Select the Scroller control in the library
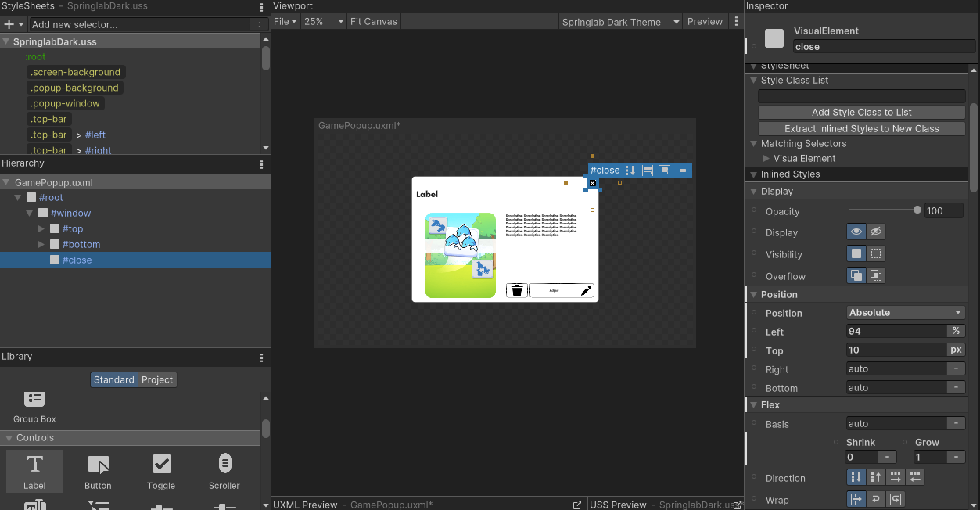980x510 pixels. point(224,471)
